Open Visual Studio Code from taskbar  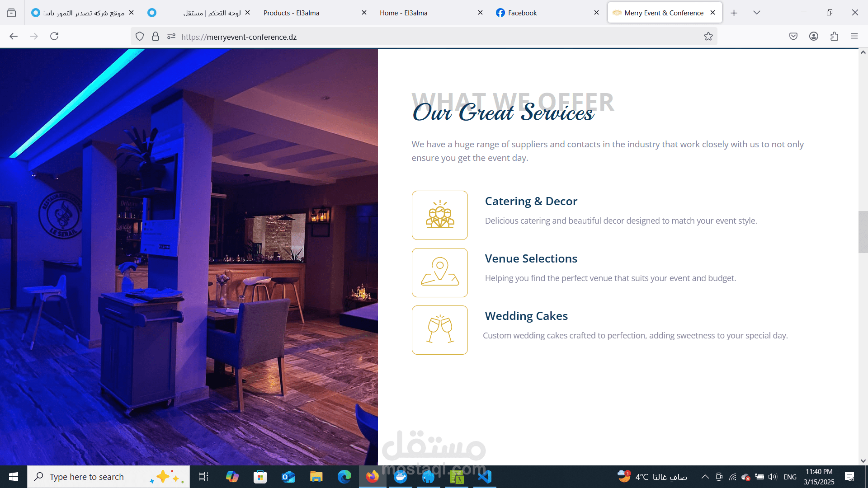pyautogui.click(x=484, y=477)
